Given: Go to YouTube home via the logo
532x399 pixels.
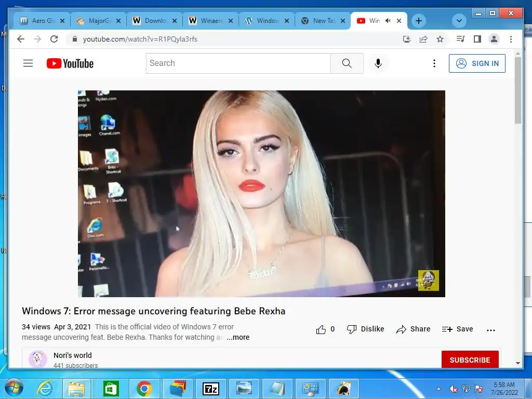Looking at the screenshot, I should (70, 63).
